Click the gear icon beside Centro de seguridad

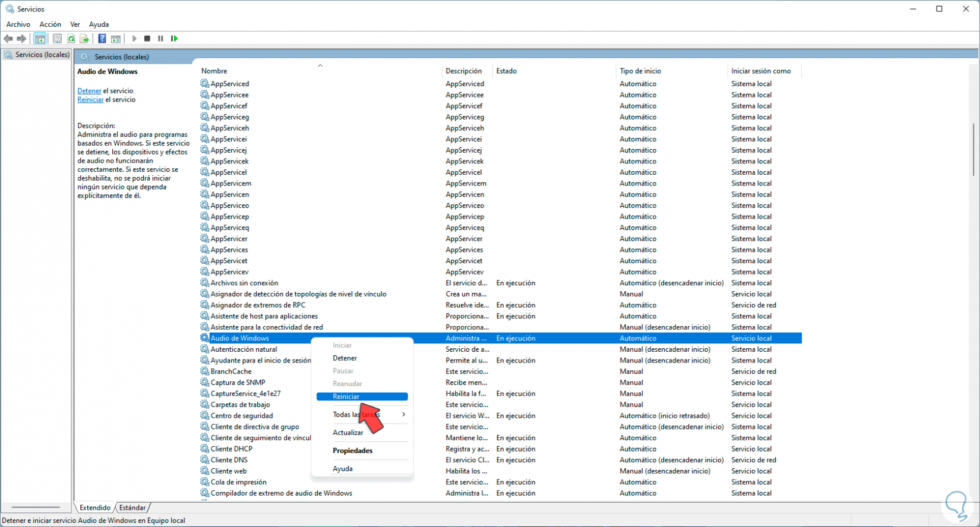click(x=204, y=416)
